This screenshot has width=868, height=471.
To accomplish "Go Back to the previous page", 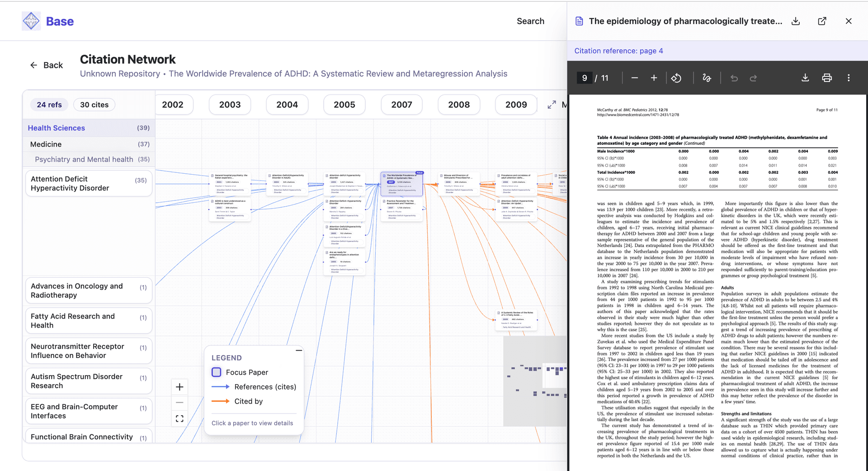I will coord(47,65).
